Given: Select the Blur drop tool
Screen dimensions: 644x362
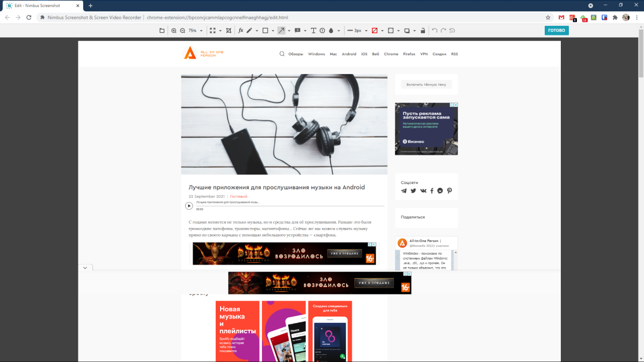Looking at the screenshot, I should 331,31.
